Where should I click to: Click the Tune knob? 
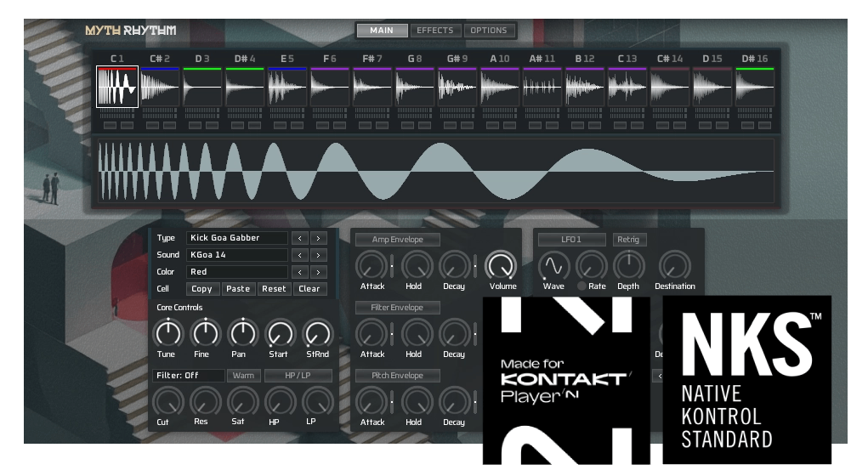point(167,333)
